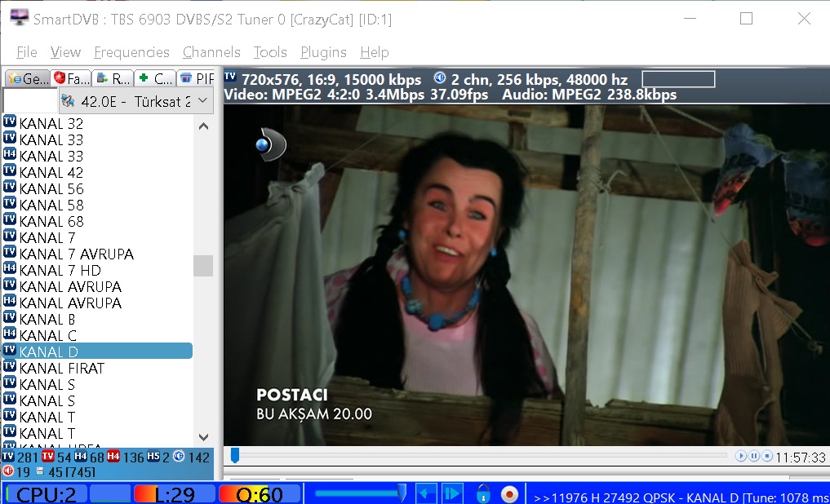
Task: Click the channel list scroll down arrow
Action: click(203, 437)
